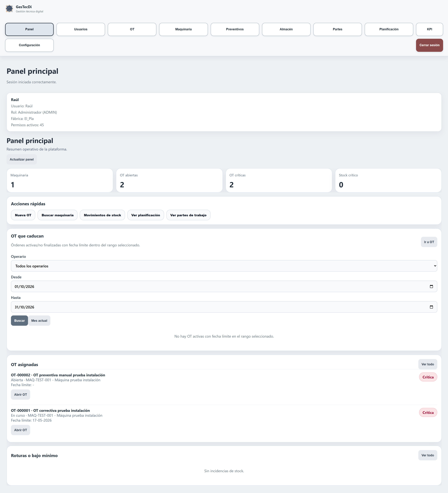Click the OT abiertas summary card
Image resolution: width=448 pixels, height=493 pixels.
point(169,180)
